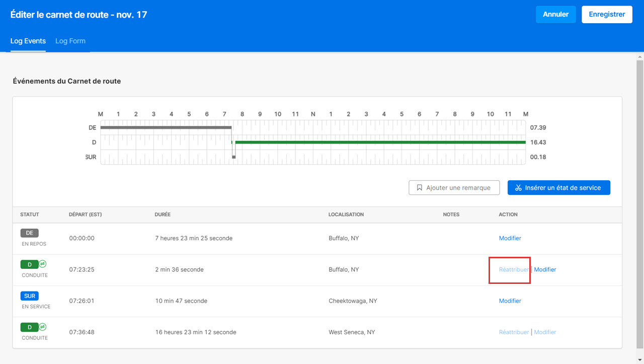Click the 00.18 total on the graph
The width and height of the screenshot is (644, 364).
click(538, 157)
